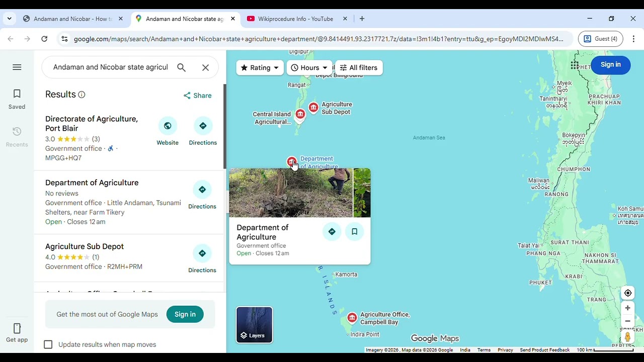Open Privacy link in map footer
Image resolution: width=644 pixels, height=362 pixels.
[x=505, y=350]
